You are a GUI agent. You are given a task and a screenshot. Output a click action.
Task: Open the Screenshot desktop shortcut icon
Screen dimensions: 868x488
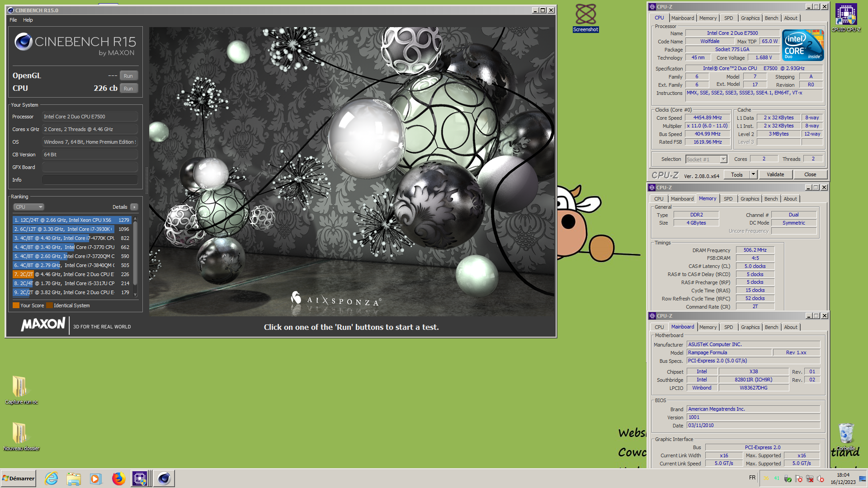coord(585,18)
